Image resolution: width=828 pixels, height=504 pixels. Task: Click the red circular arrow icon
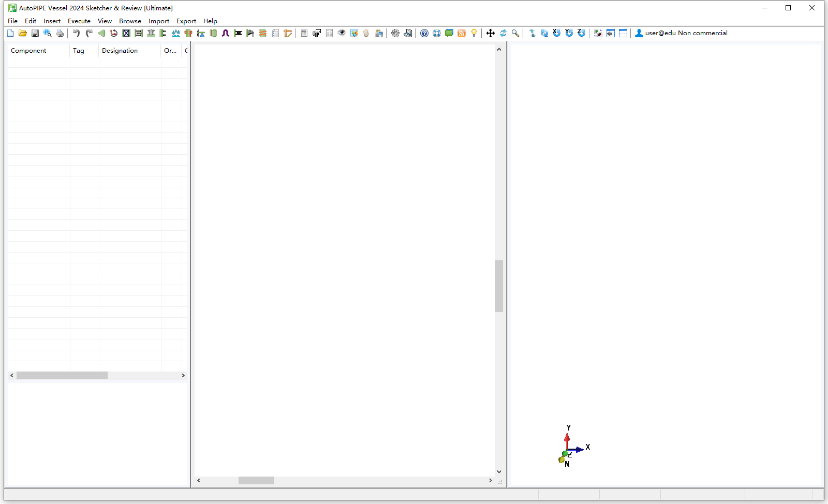[114, 33]
